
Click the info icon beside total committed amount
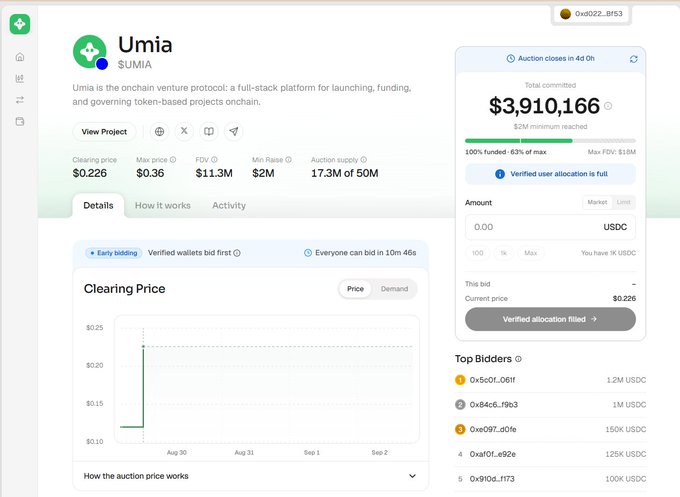point(608,106)
